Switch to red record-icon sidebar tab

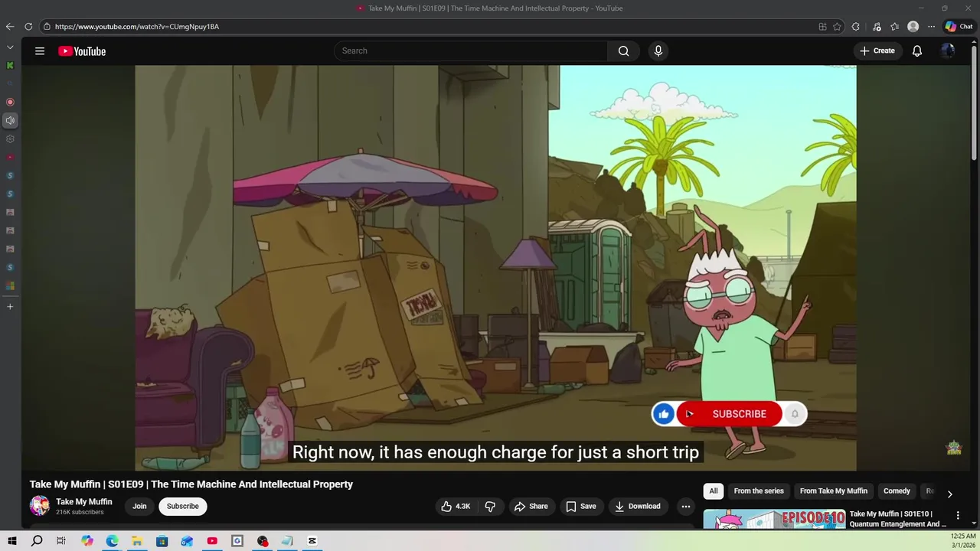(x=10, y=102)
